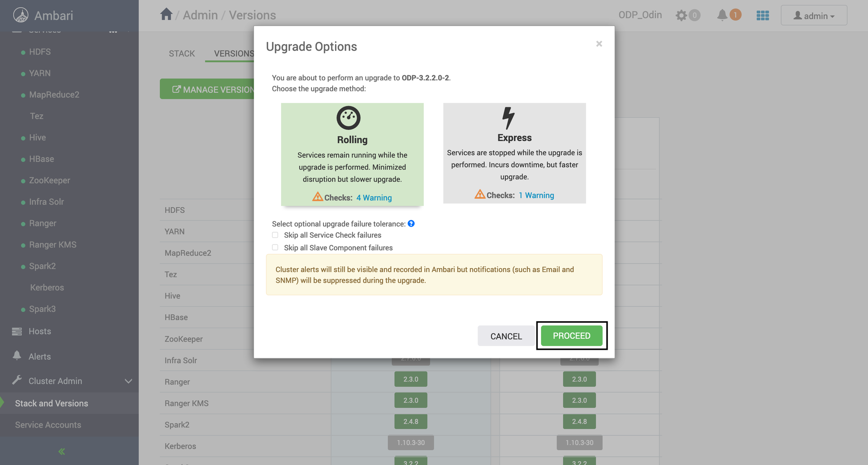
Task: Click 'Infra Solr' row label in versions table
Action: tap(181, 360)
